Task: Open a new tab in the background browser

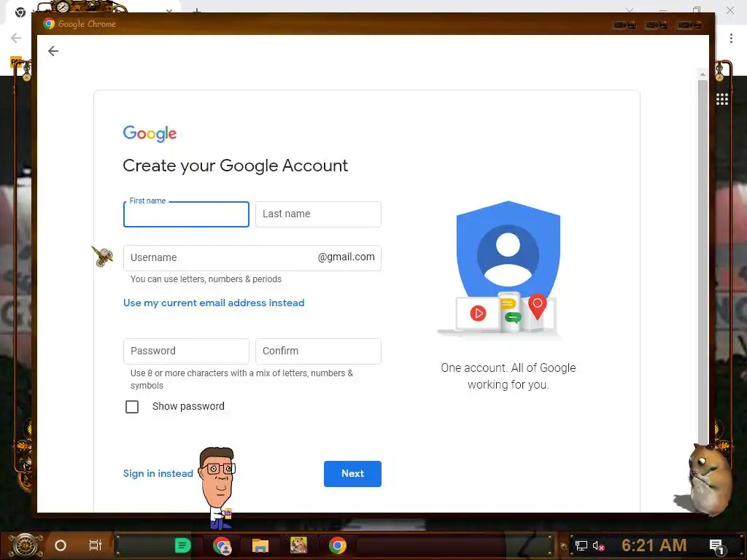Action: (197, 10)
